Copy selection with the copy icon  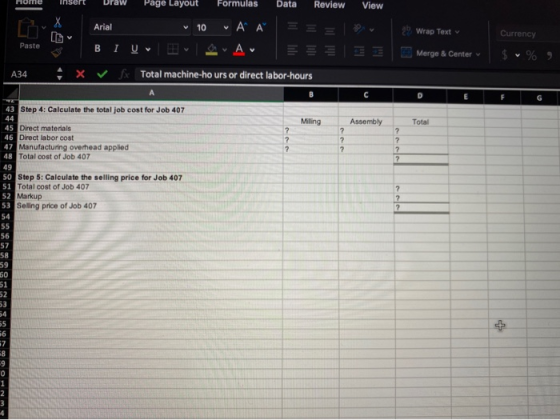tap(57, 37)
